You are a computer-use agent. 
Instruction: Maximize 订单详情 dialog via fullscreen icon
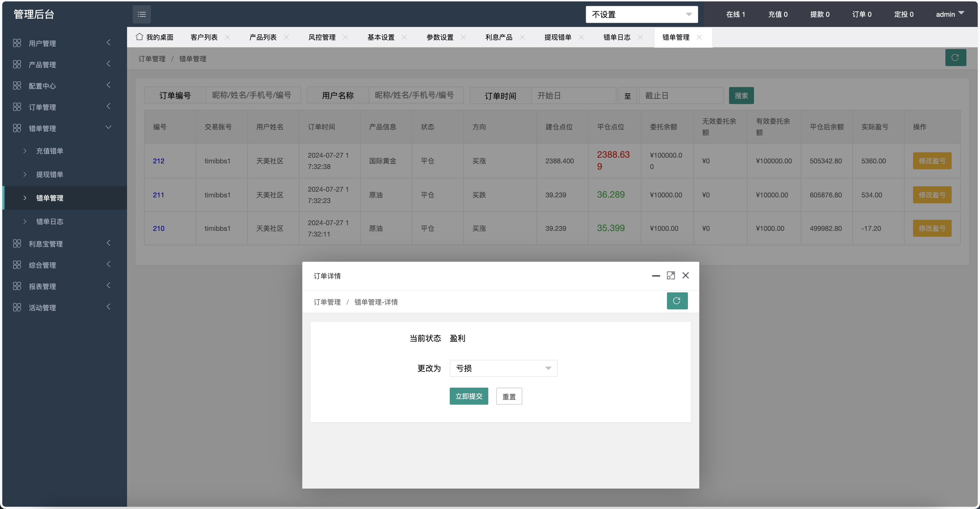coord(671,275)
